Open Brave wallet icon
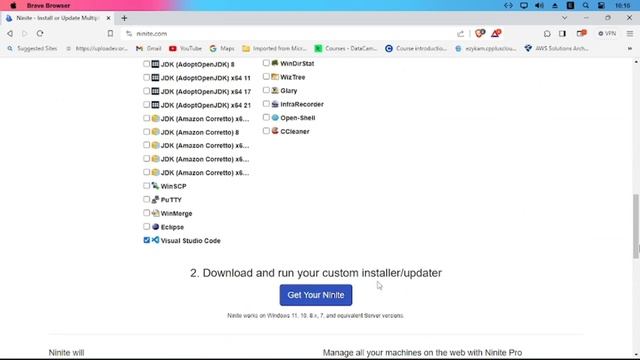 (x=581, y=33)
